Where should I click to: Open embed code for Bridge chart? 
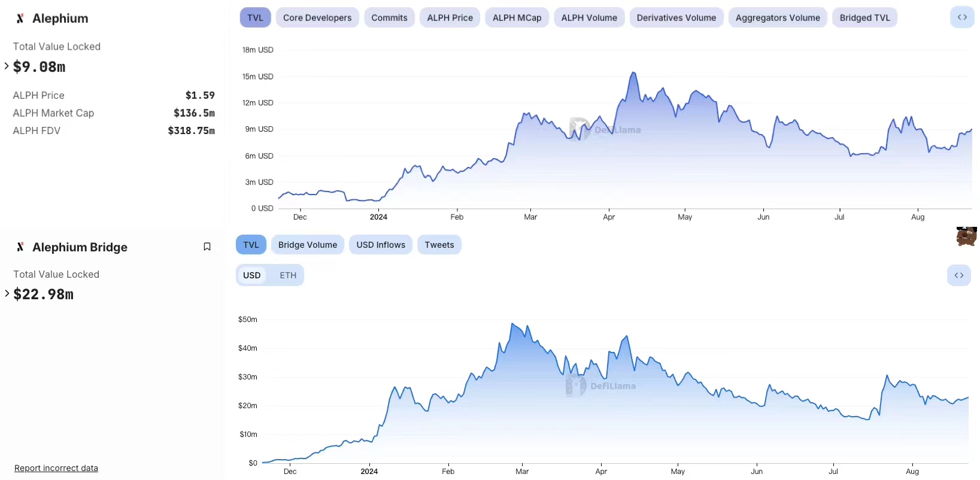point(959,275)
